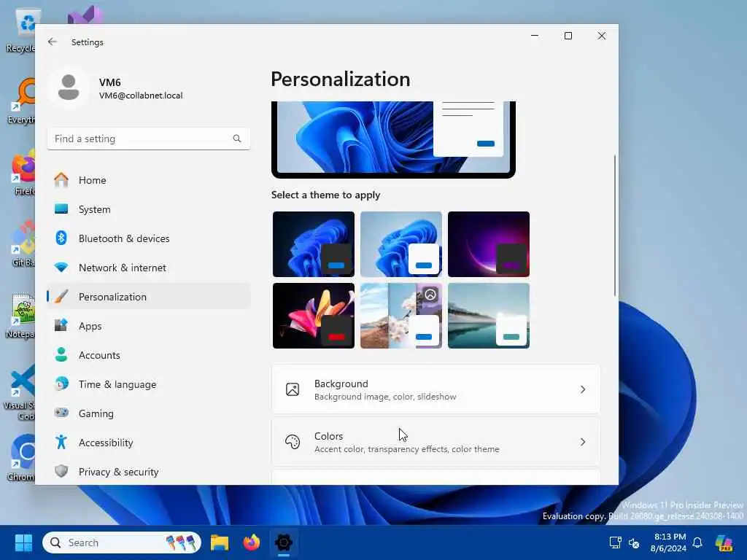This screenshot has width=747, height=560.
Task: Apply the dark blue bloom theme
Action: (x=314, y=244)
